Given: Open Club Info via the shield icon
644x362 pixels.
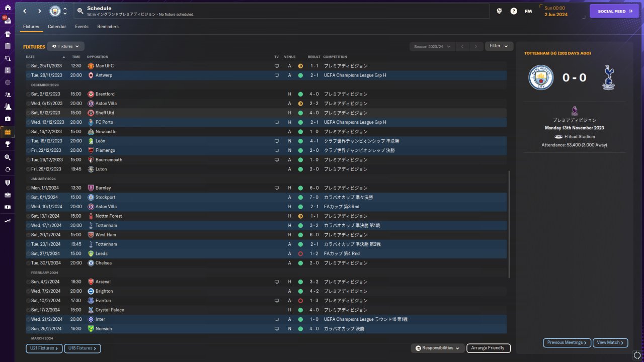Looking at the screenshot, I should 8,183.
